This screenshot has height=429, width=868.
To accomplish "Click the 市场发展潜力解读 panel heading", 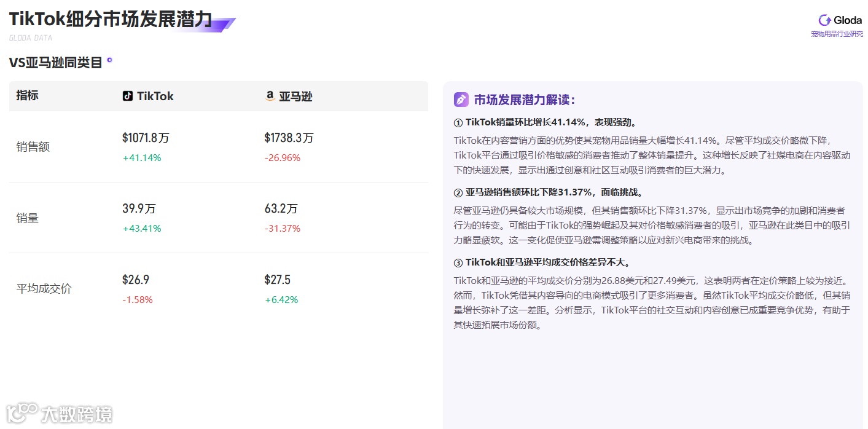I will tap(524, 100).
